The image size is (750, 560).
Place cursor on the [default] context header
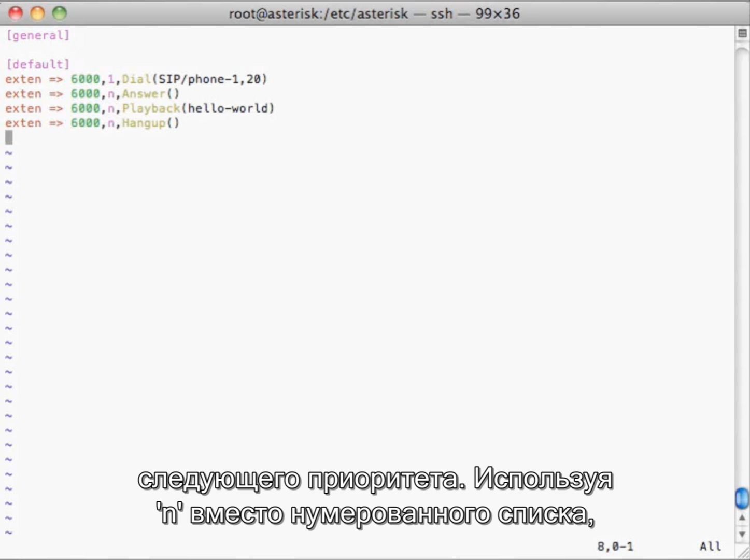pyautogui.click(x=37, y=64)
